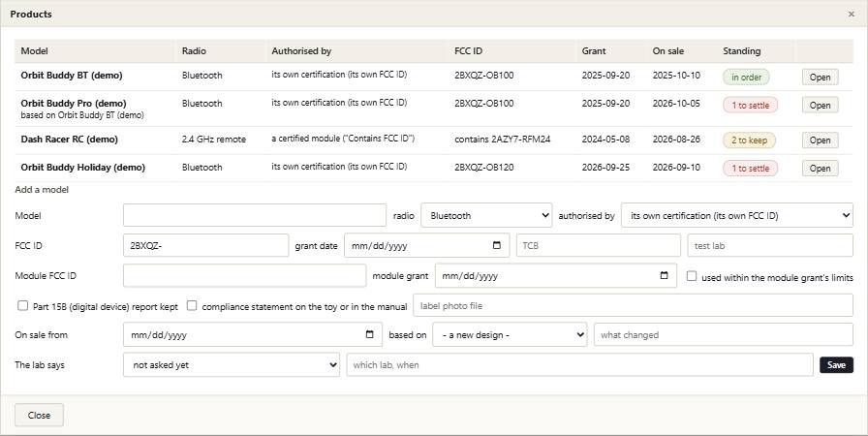
Task: Click the on sale date '2026-08-26'
Action: (x=676, y=139)
